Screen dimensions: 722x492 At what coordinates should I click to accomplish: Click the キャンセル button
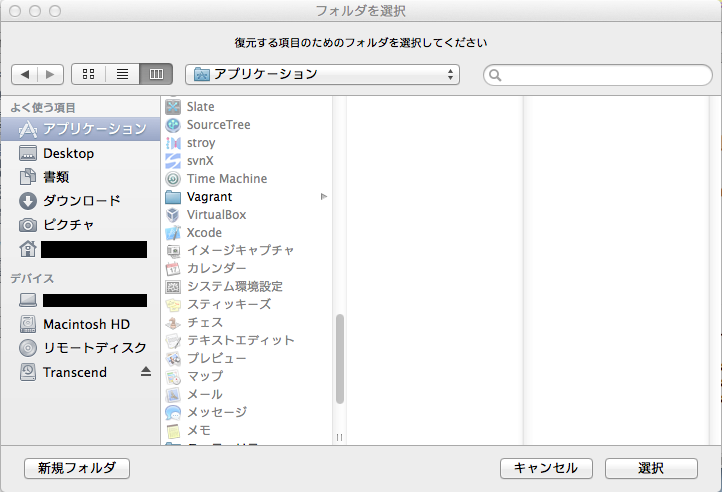coord(546,469)
